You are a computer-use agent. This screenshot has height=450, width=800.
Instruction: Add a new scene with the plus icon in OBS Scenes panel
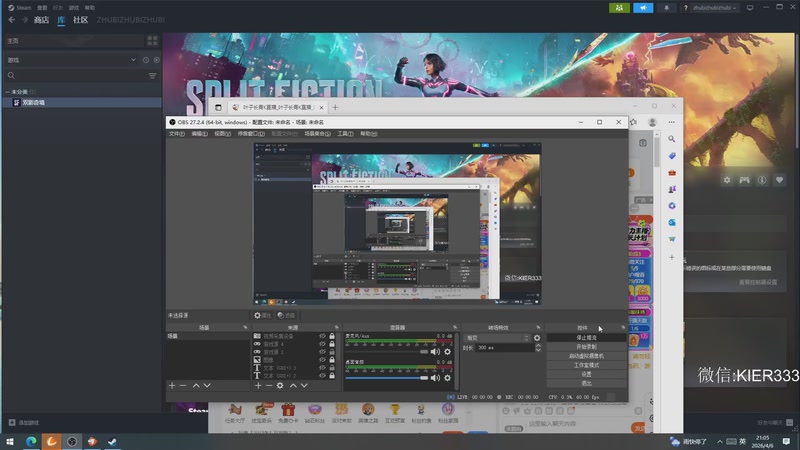click(172, 386)
